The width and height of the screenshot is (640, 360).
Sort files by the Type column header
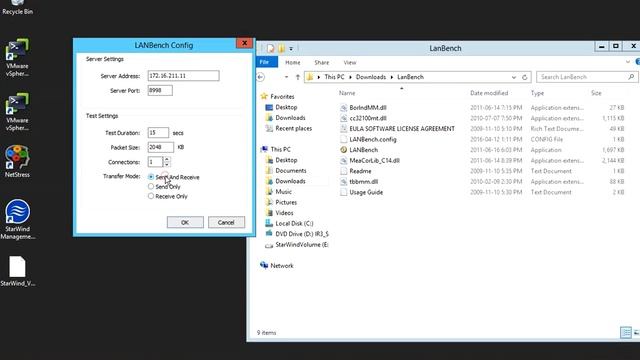click(537, 93)
